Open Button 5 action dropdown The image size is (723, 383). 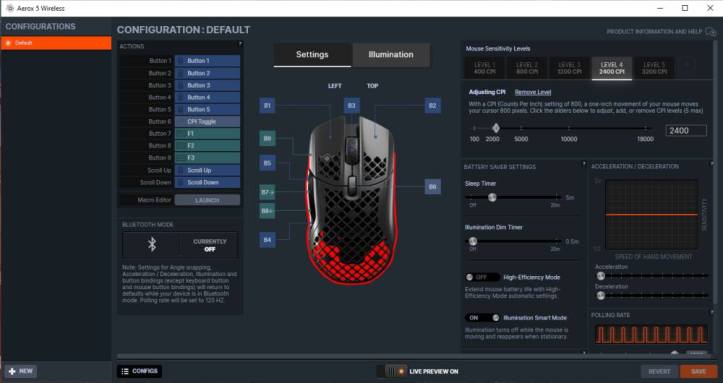tap(207, 109)
